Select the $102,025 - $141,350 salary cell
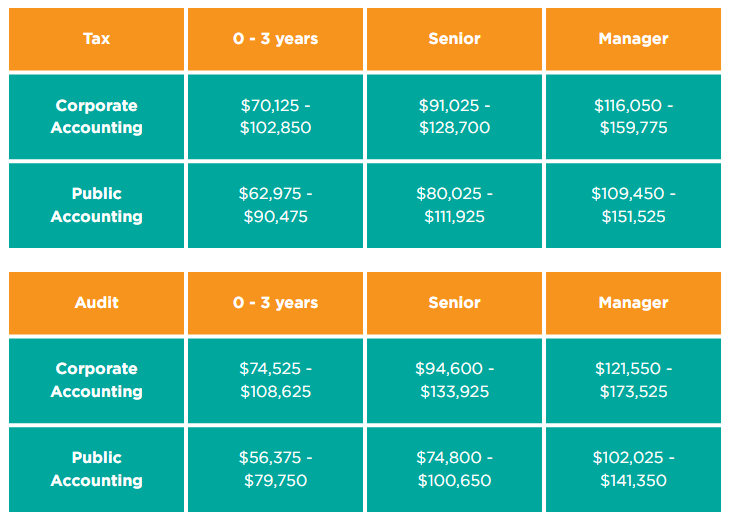The image size is (729, 519). coord(633,469)
